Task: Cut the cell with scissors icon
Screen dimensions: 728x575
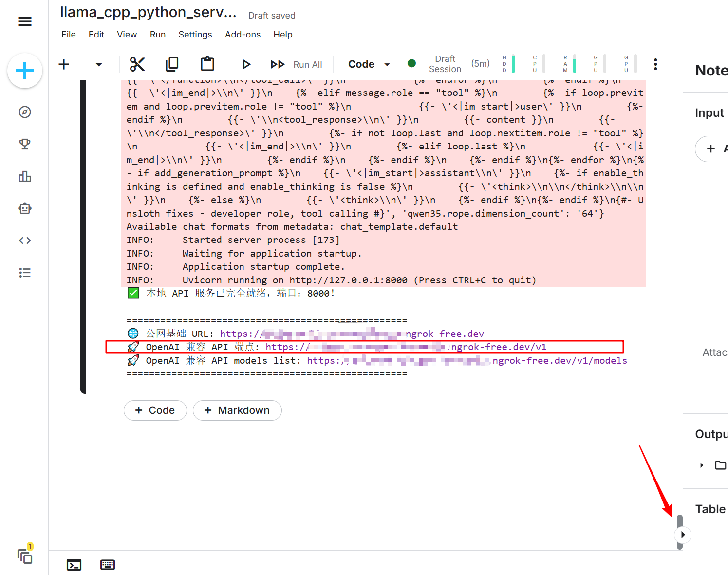Action: [x=137, y=64]
